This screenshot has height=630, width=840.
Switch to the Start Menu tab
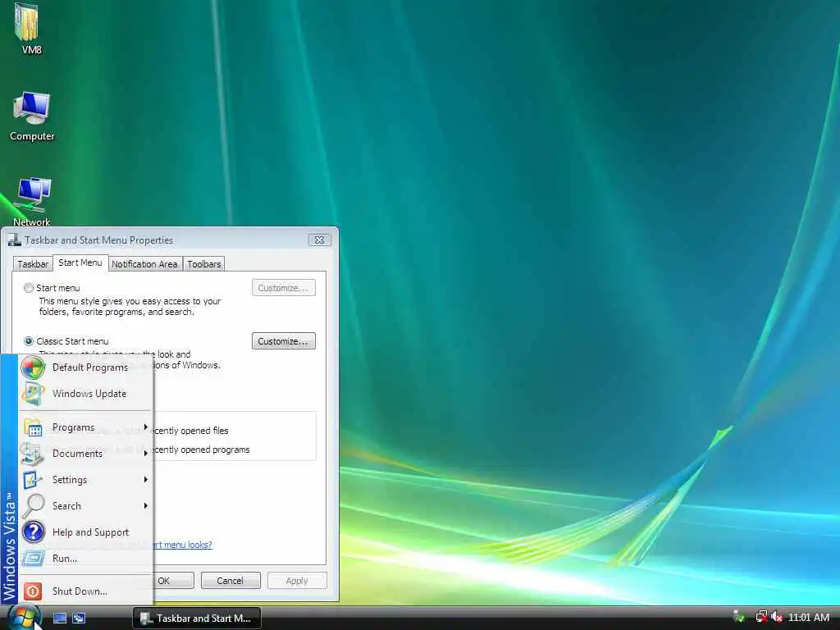coord(80,262)
